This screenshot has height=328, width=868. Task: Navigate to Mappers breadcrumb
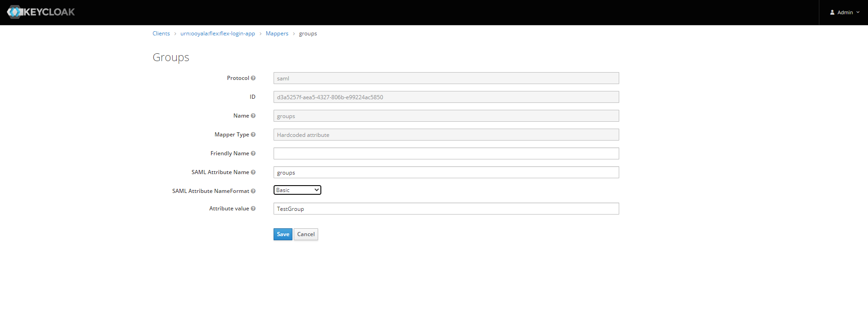click(277, 34)
